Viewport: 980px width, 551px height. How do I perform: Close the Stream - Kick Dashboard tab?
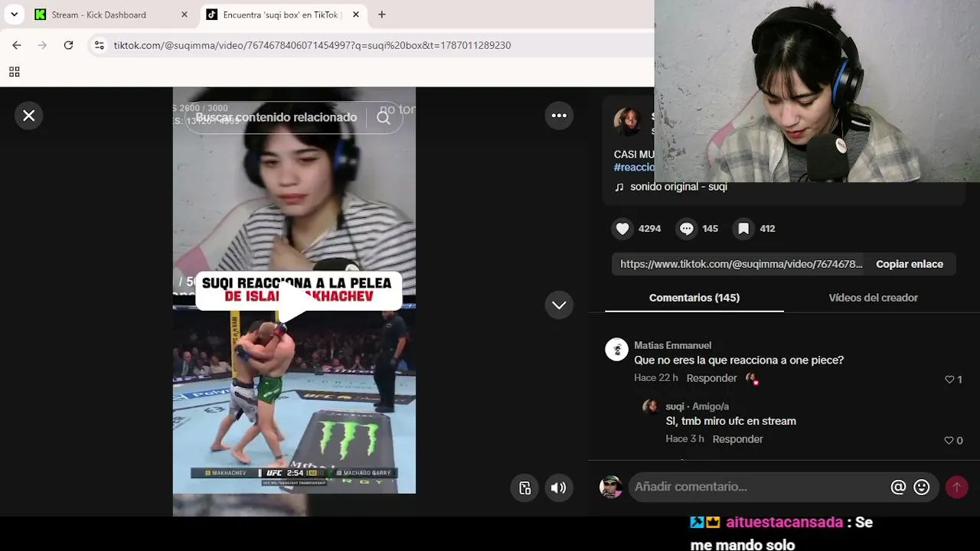(184, 15)
